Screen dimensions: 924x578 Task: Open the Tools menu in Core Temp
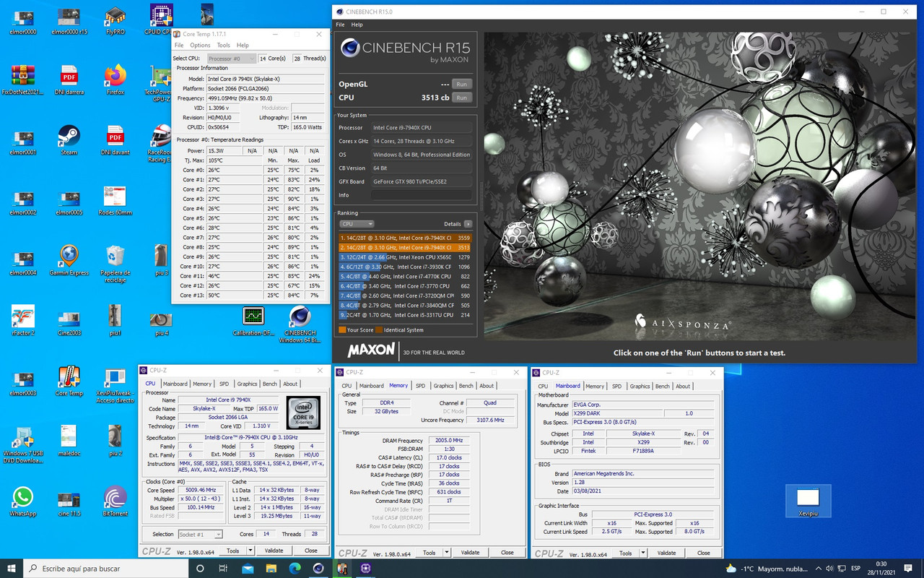pos(224,45)
